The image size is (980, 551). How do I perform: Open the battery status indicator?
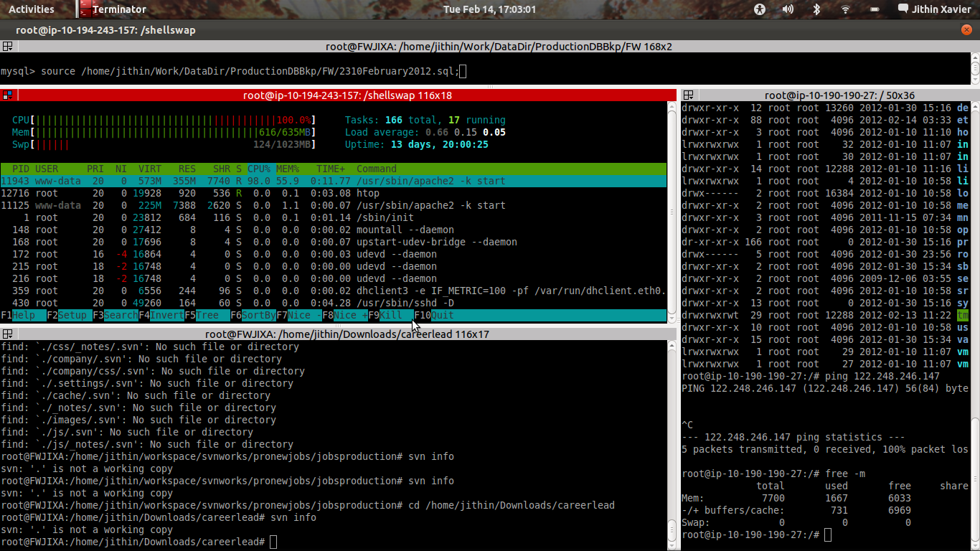coord(874,9)
